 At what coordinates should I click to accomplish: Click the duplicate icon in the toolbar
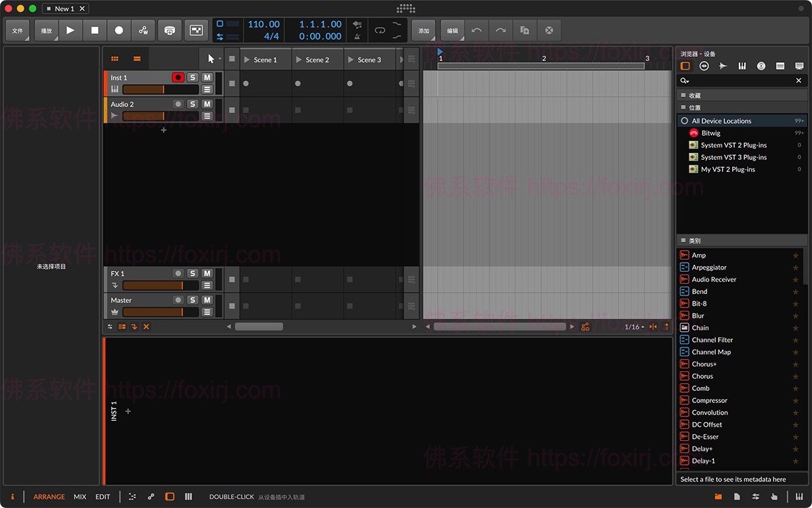pyautogui.click(x=525, y=30)
